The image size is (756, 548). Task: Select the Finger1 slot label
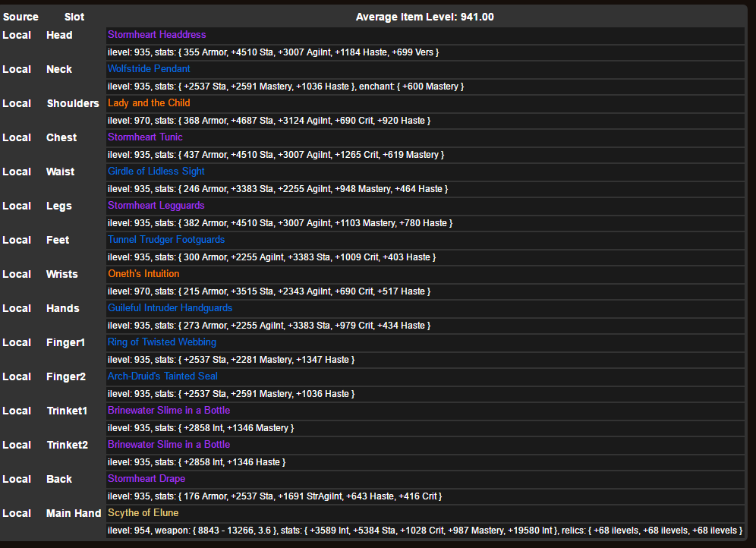pos(65,342)
